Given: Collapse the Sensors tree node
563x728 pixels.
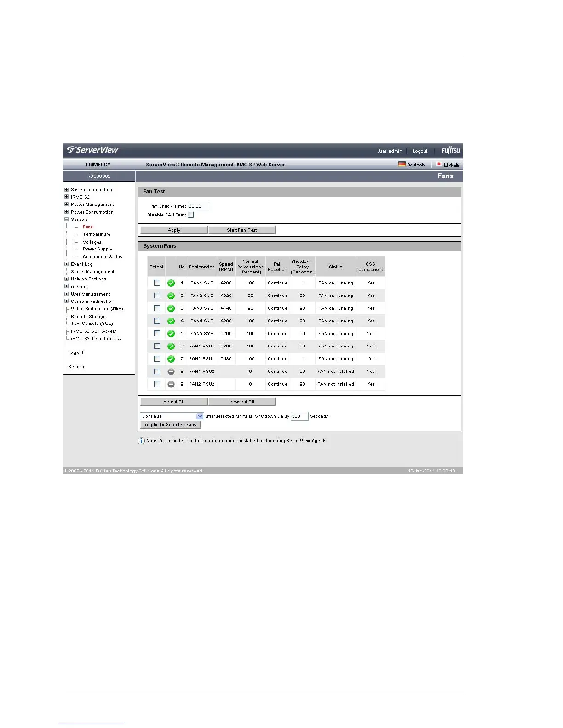Looking at the screenshot, I should coord(67,219).
